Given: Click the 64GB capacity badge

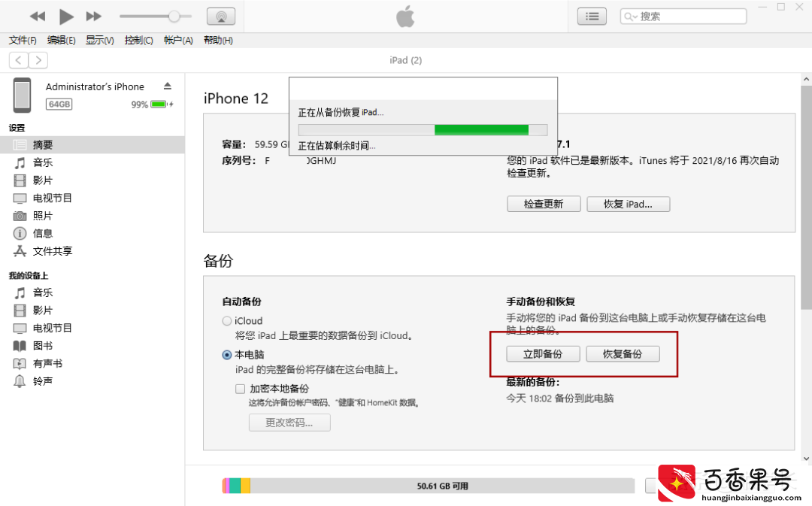Looking at the screenshot, I should tap(59, 104).
